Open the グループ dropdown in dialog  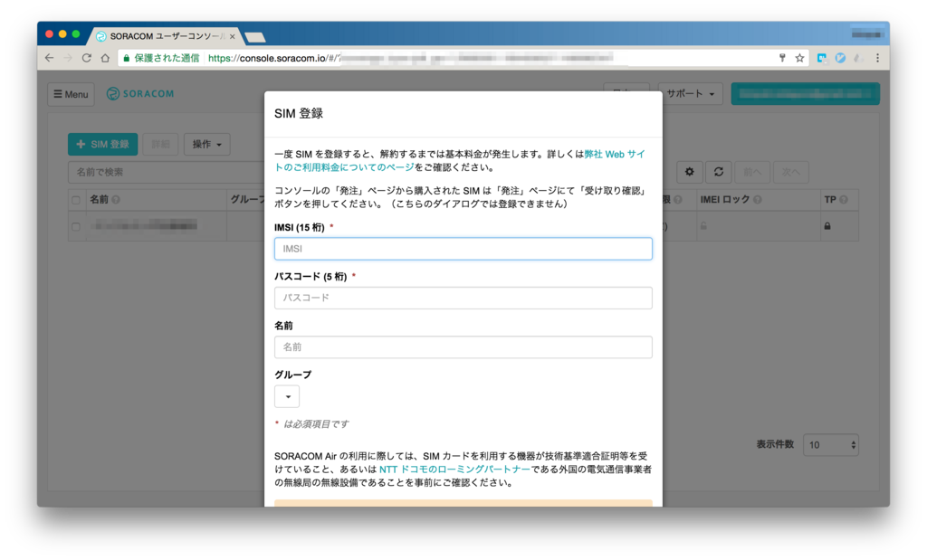pyautogui.click(x=287, y=396)
